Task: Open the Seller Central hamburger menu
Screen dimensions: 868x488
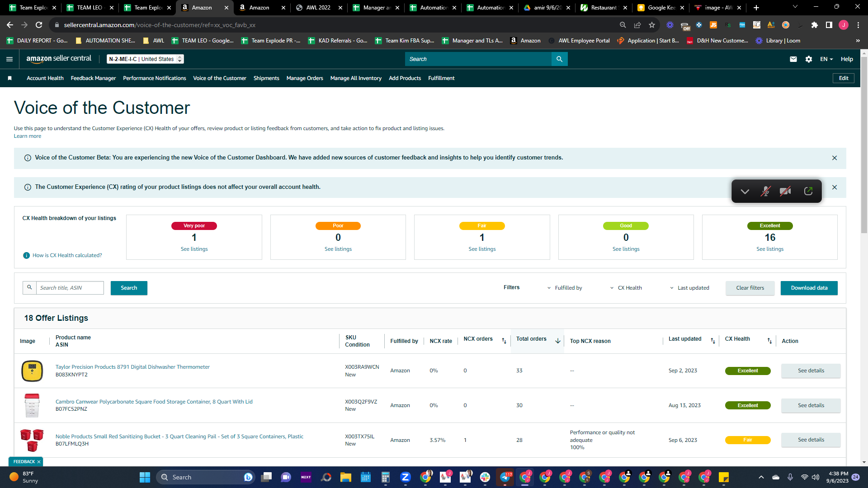Action: 9,59
